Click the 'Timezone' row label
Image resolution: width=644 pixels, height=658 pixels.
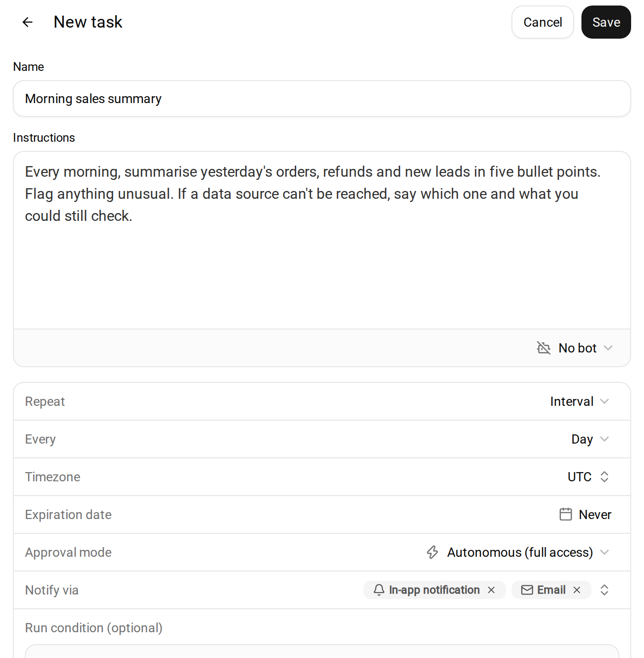click(52, 477)
